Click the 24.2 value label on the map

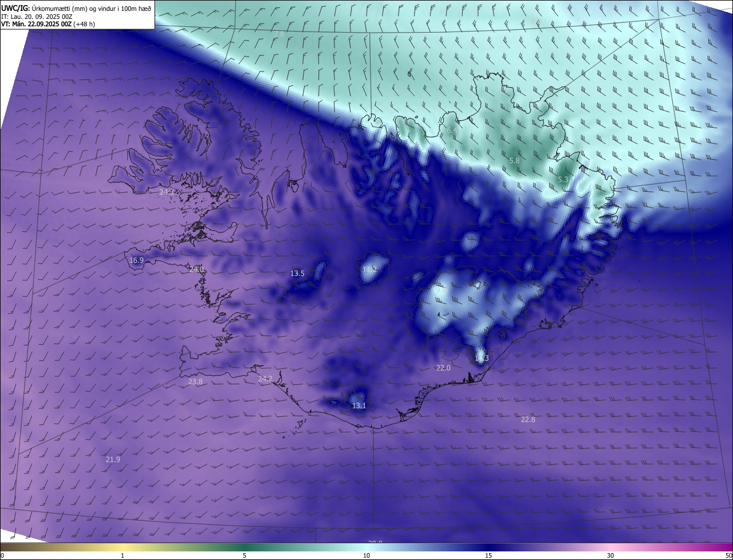point(265,379)
